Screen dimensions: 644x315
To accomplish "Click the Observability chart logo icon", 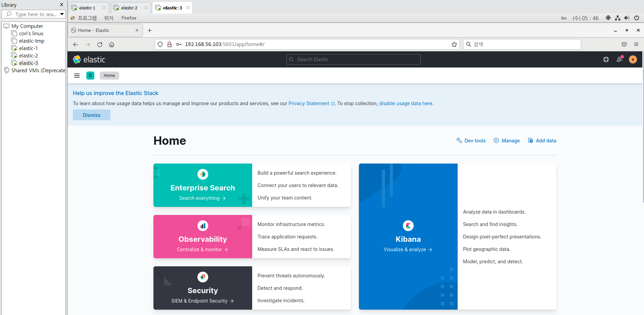I will [x=203, y=226].
